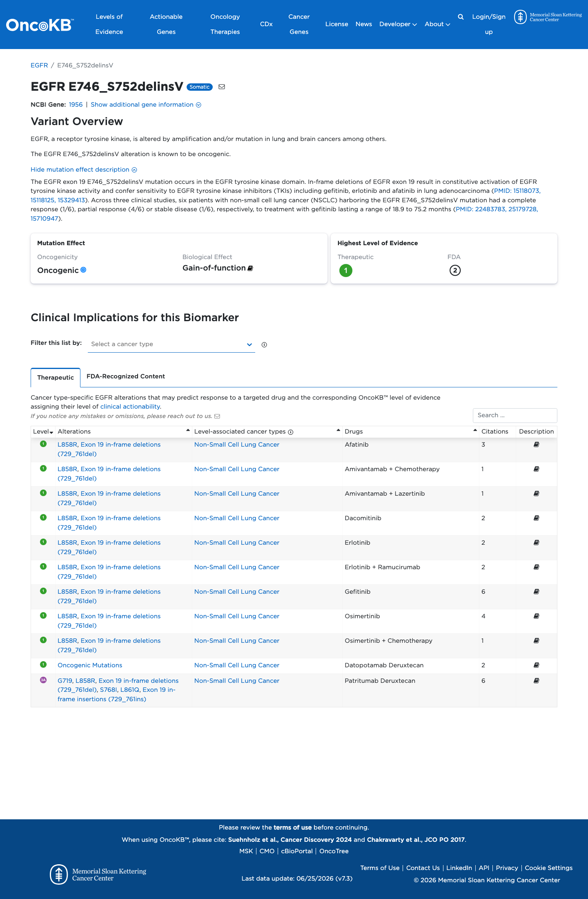
Task: Click the Oncogenic info badge icon
Action: (83, 270)
